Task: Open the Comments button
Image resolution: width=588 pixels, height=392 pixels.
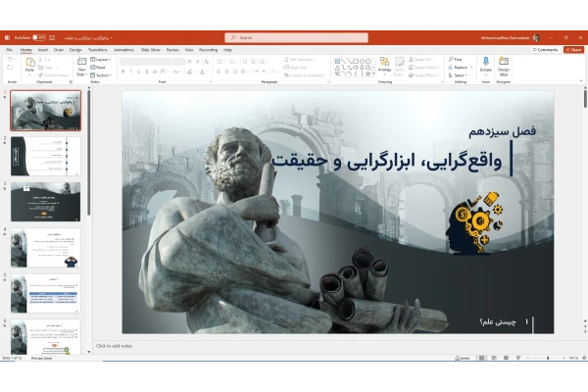Action: click(x=545, y=49)
